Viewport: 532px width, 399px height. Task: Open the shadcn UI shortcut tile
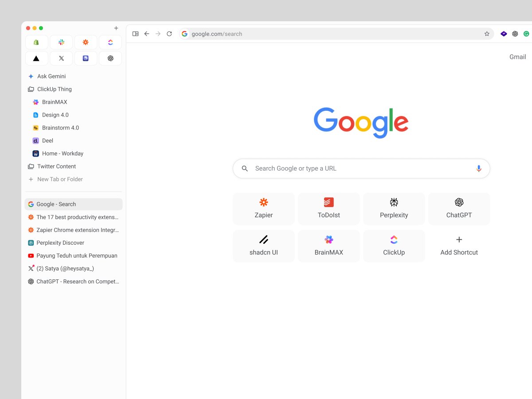click(x=264, y=246)
